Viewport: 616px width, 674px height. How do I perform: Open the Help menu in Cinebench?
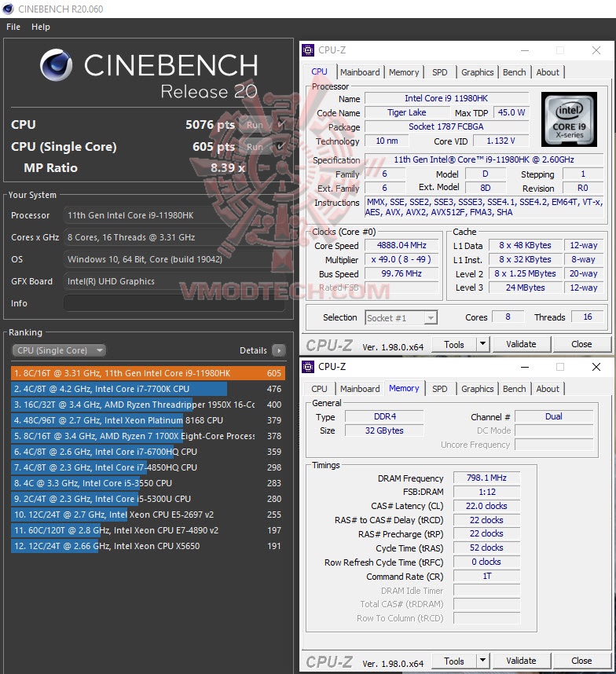click(x=40, y=27)
